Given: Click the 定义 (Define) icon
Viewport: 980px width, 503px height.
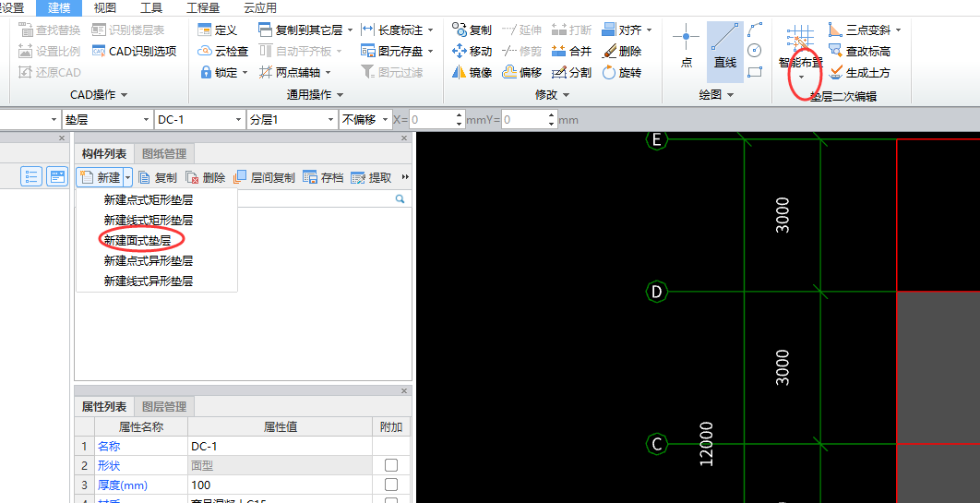Looking at the screenshot, I should click(204, 30).
